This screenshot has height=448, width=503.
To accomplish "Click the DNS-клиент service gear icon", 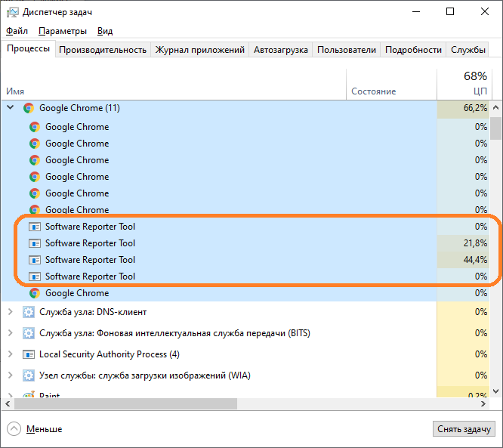I will (29, 312).
